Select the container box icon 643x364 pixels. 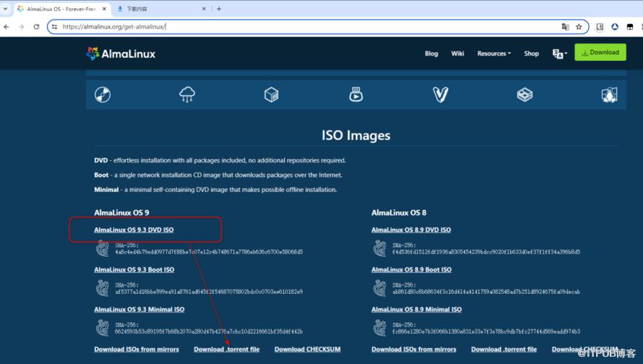(x=272, y=95)
